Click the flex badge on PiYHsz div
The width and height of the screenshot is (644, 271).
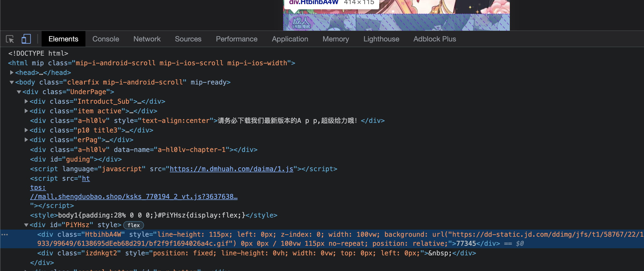(133, 225)
